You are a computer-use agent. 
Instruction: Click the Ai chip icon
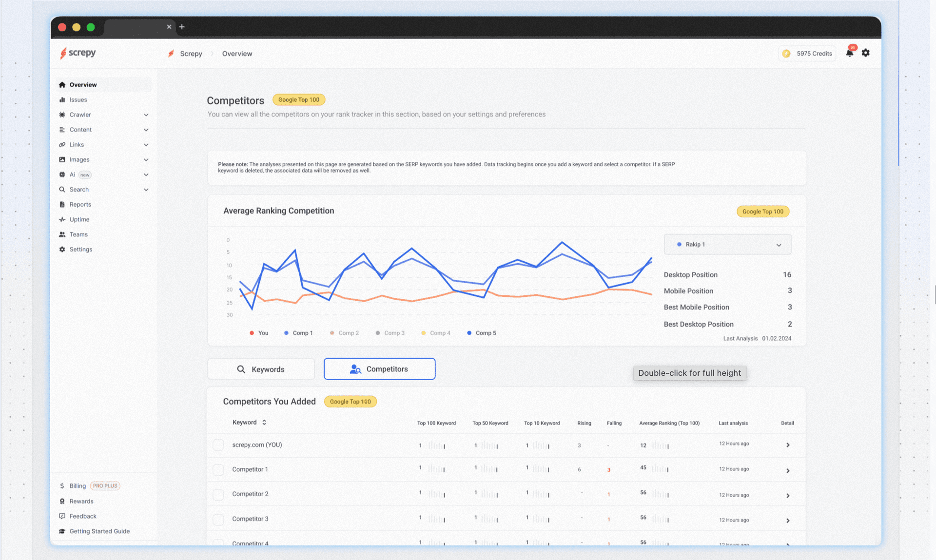(62, 174)
